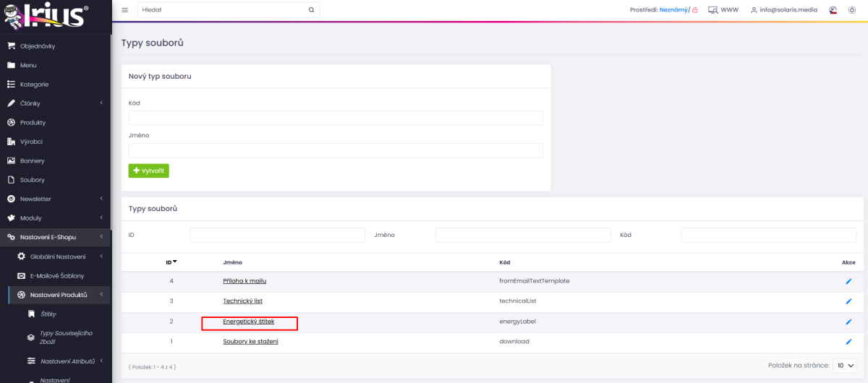Screen dimensions: 868x383
Task: Click the power icon at the top right
Action: click(x=851, y=10)
